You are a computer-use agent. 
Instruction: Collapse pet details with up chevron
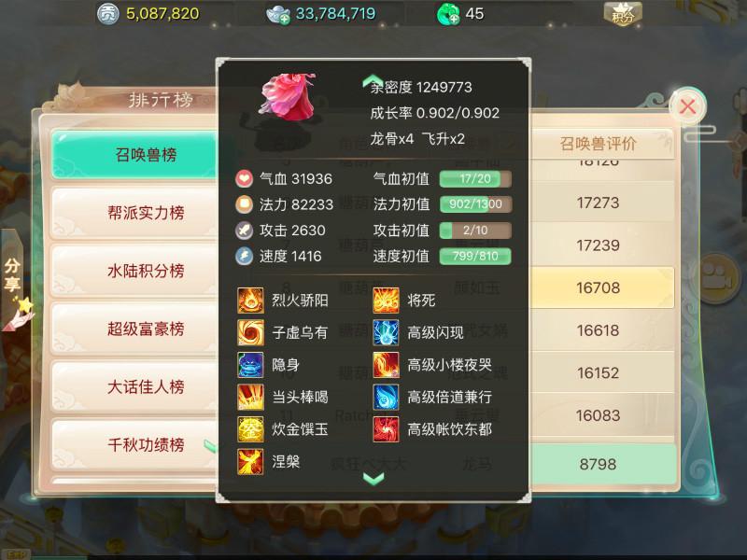[373, 81]
